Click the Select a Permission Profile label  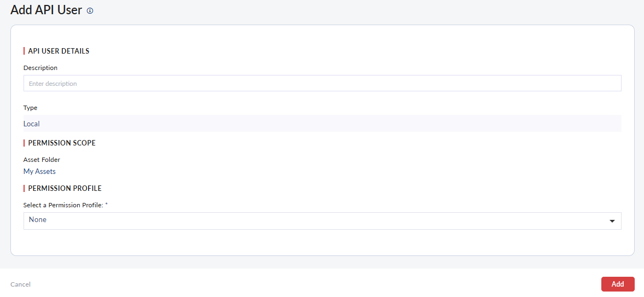tap(63, 205)
